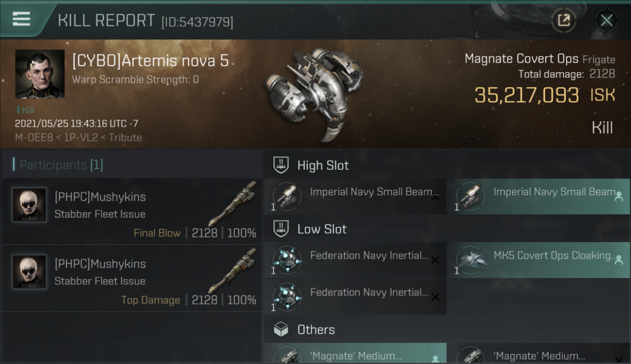Viewport: 631px width, 364px height.
Task: Click the Others cube icon
Action: pyautogui.click(x=281, y=330)
